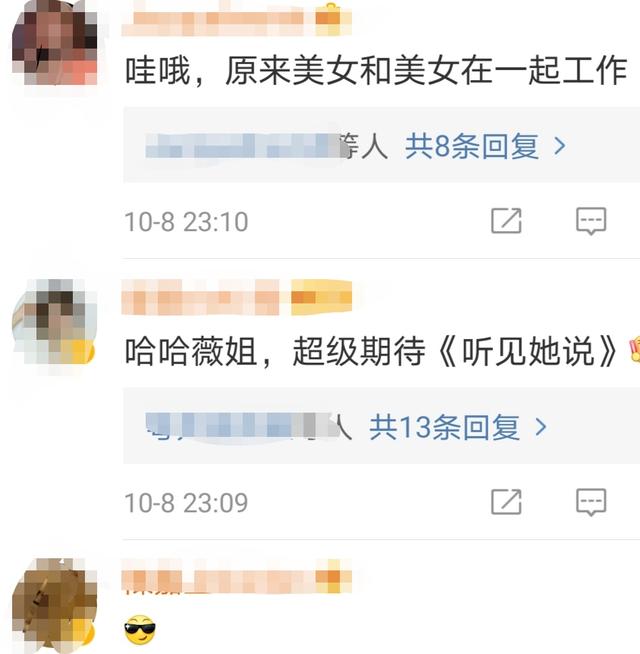Screen dimensions: 640x654
Task: Tap sunglasses emoji comment
Action: [140, 629]
